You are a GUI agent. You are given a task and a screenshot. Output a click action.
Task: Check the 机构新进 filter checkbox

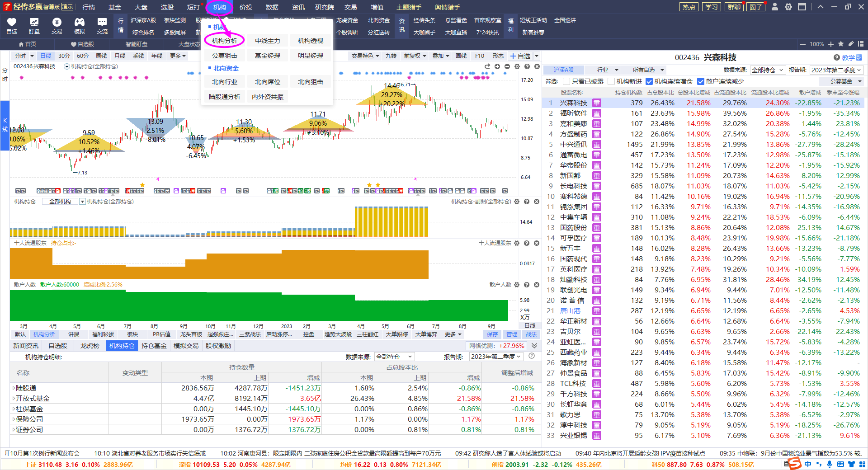[612, 81]
